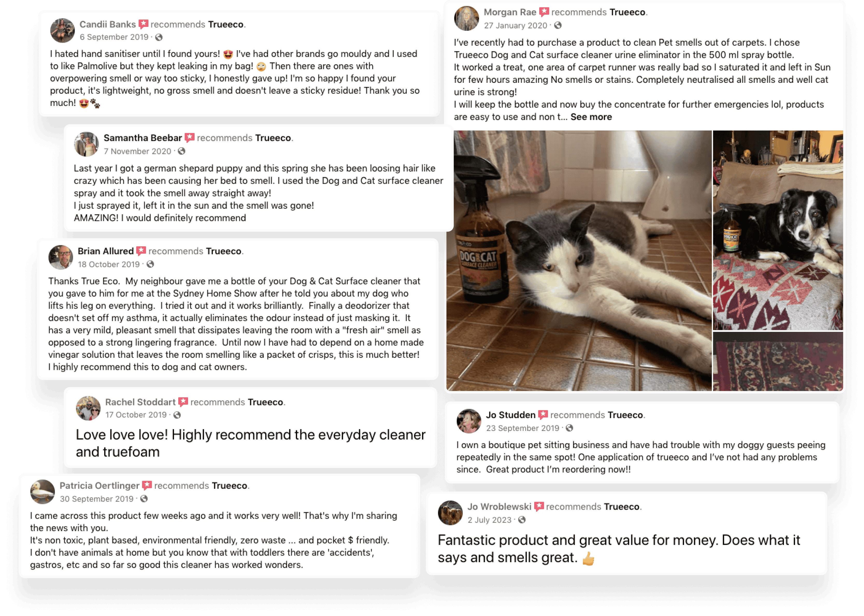Screen dimensions: 864x616
Task: Click Candii Banks' profile avatar
Action: click(x=62, y=30)
